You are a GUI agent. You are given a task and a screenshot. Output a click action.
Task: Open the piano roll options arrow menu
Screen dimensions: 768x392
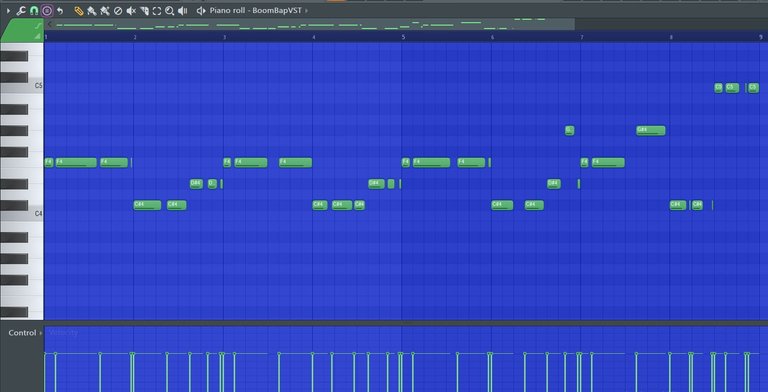coord(8,11)
